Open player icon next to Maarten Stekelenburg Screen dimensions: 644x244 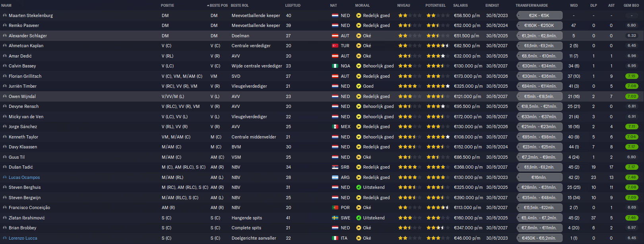click(5, 15)
